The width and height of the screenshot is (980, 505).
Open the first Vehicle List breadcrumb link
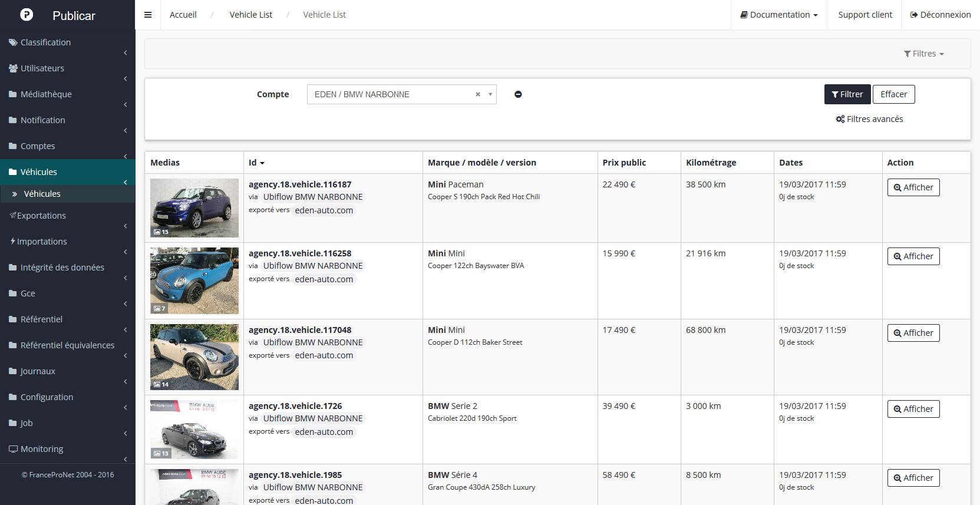click(x=251, y=15)
